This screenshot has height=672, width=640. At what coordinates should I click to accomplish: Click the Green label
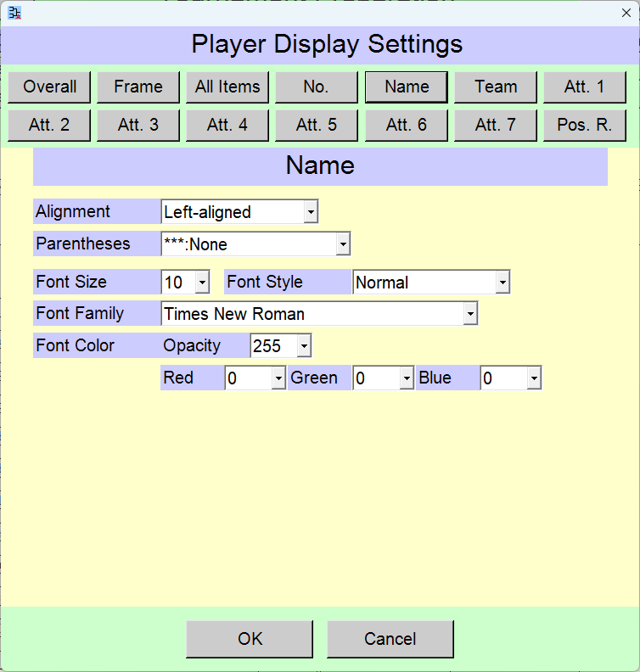coord(314,378)
